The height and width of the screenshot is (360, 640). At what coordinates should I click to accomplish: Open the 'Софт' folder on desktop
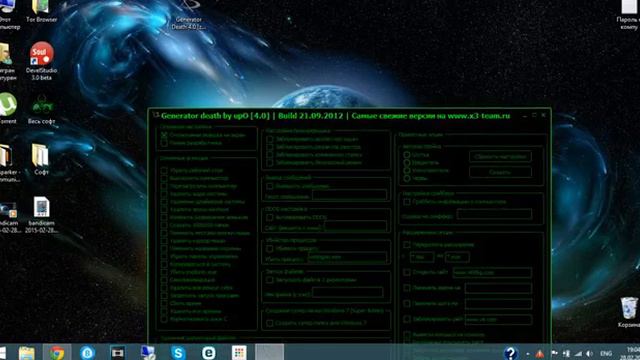[41, 159]
